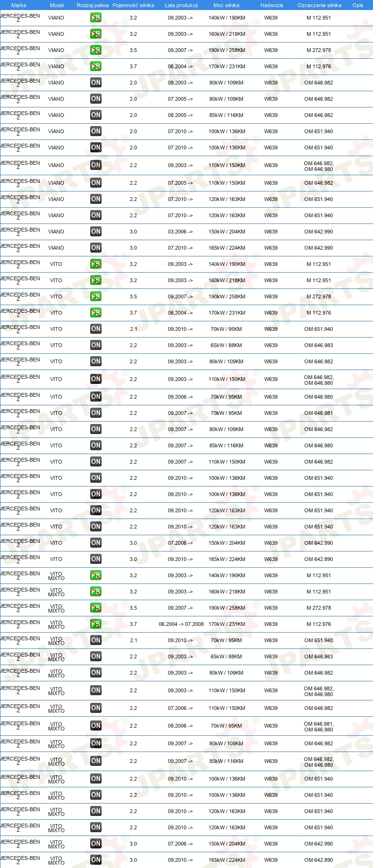Click the ON diesel icon in VIANO 85kW / 116KM row
Viewport: 373px width, 868px height.
(96, 115)
